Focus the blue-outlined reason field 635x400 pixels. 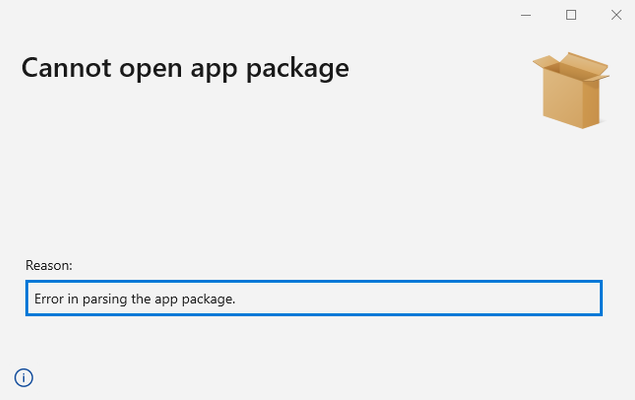[x=314, y=298]
